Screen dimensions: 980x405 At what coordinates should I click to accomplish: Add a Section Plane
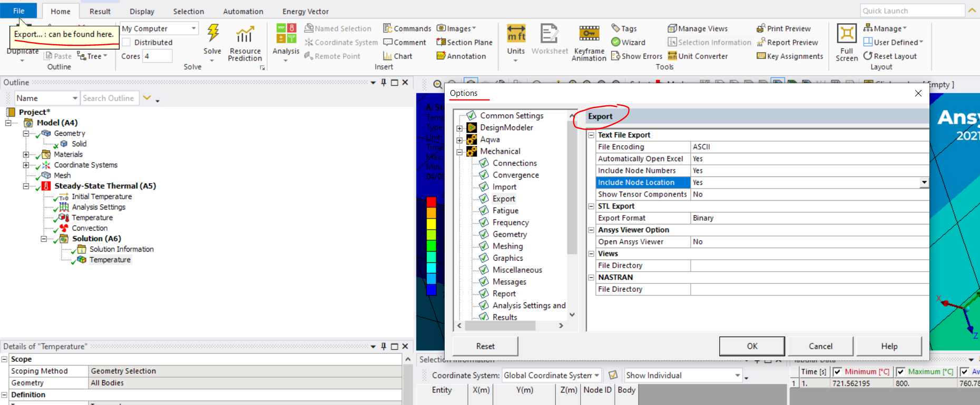464,42
